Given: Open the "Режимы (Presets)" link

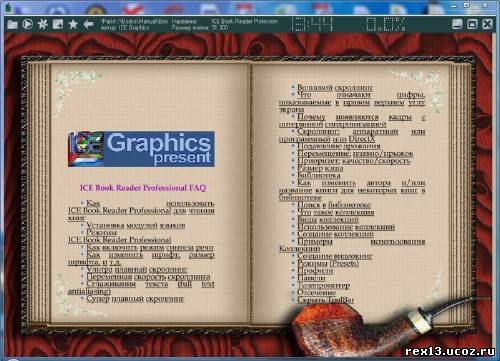Looking at the screenshot, I should point(328,264).
